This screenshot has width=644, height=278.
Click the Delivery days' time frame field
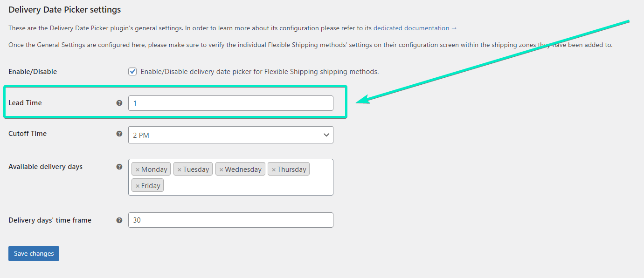(230, 220)
